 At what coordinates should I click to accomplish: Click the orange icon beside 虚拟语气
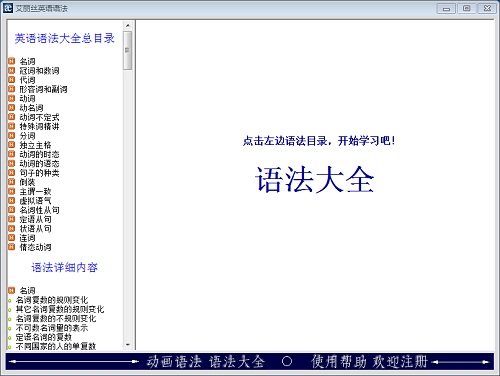[x=12, y=201]
